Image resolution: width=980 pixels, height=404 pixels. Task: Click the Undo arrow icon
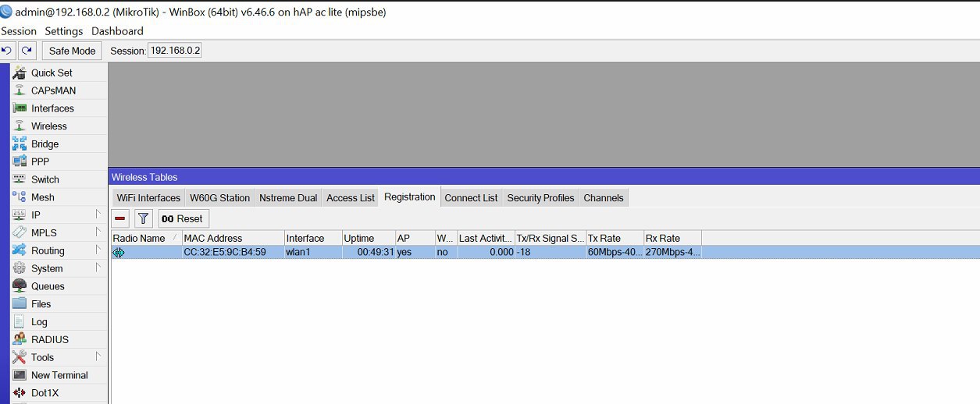tap(7, 51)
